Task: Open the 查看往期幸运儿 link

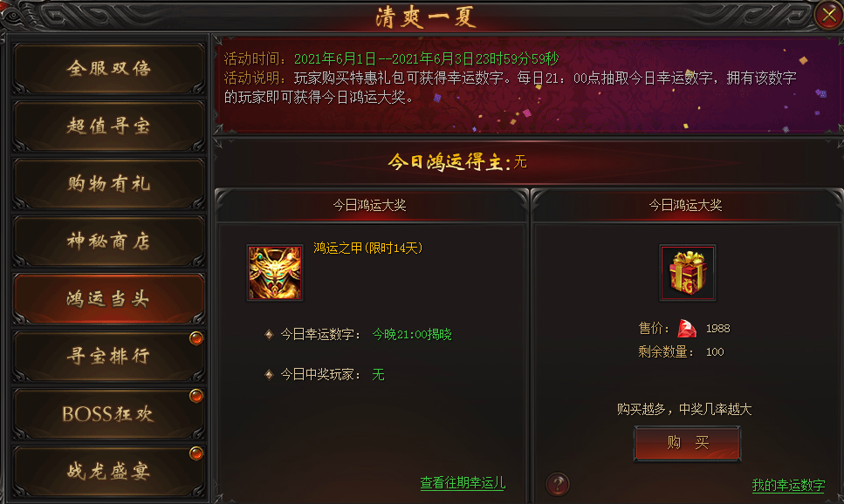Action: [x=463, y=483]
